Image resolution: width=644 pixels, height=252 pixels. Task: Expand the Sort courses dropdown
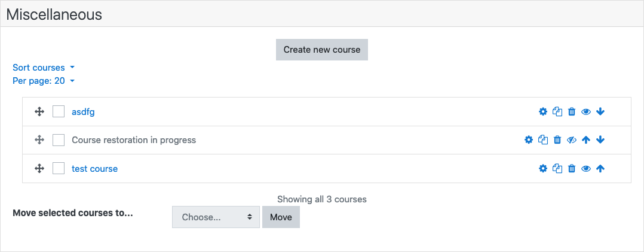pyautogui.click(x=44, y=68)
